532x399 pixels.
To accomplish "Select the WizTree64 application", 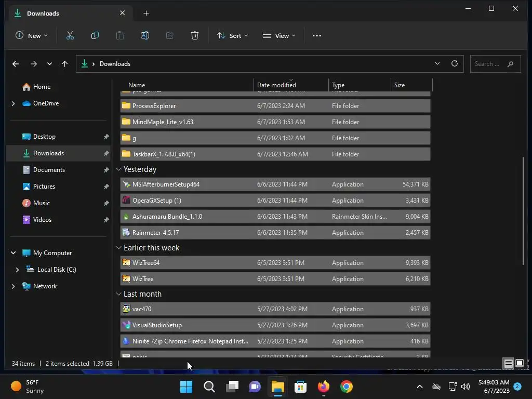I will (x=275, y=263).
